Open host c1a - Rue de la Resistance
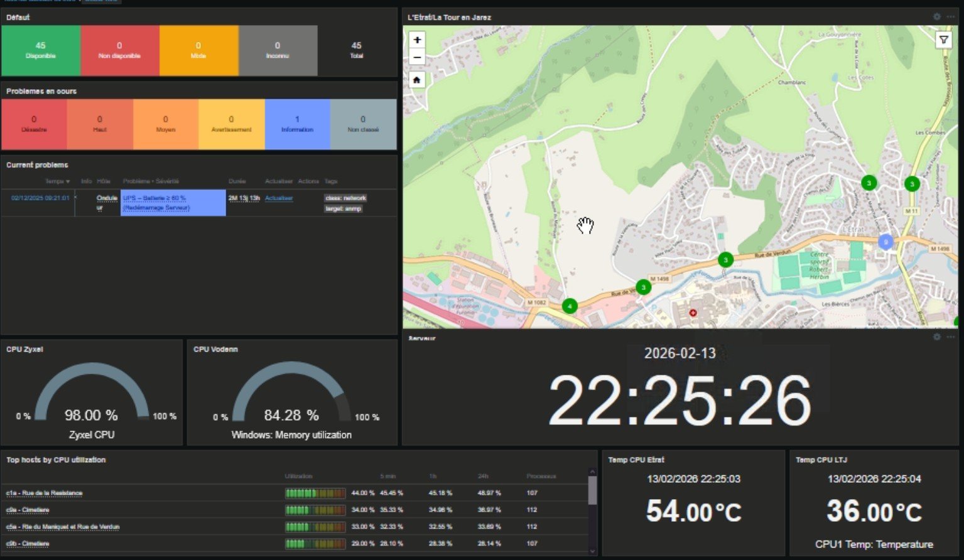This screenshot has height=560, width=964. click(44, 493)
